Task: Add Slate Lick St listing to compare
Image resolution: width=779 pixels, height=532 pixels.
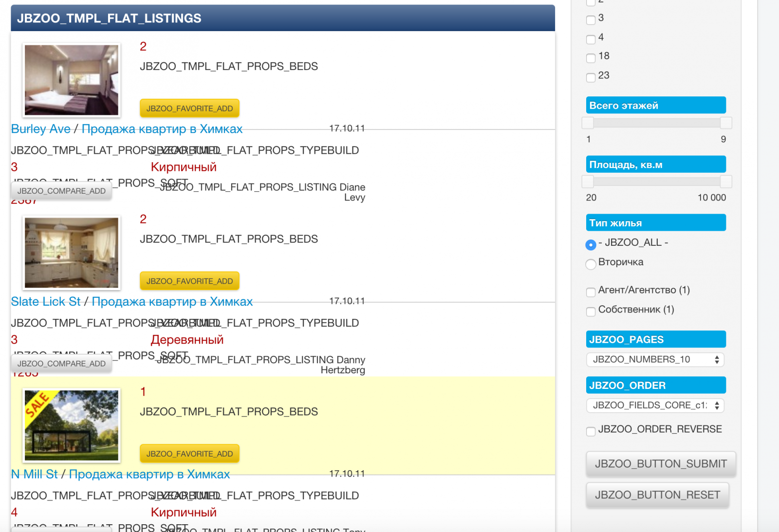Action: (61, 364)
